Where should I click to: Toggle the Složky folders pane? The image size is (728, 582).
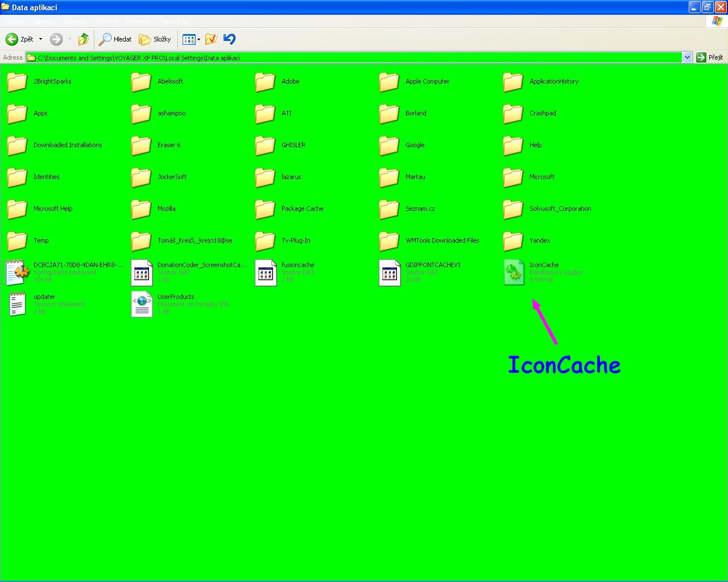[155, 39]
